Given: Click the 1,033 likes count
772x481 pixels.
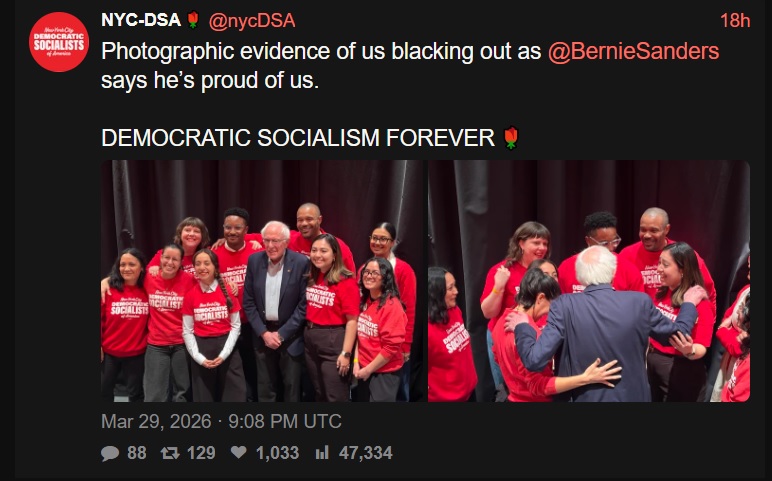Looking at the screenshot, I should pos(277,453).
